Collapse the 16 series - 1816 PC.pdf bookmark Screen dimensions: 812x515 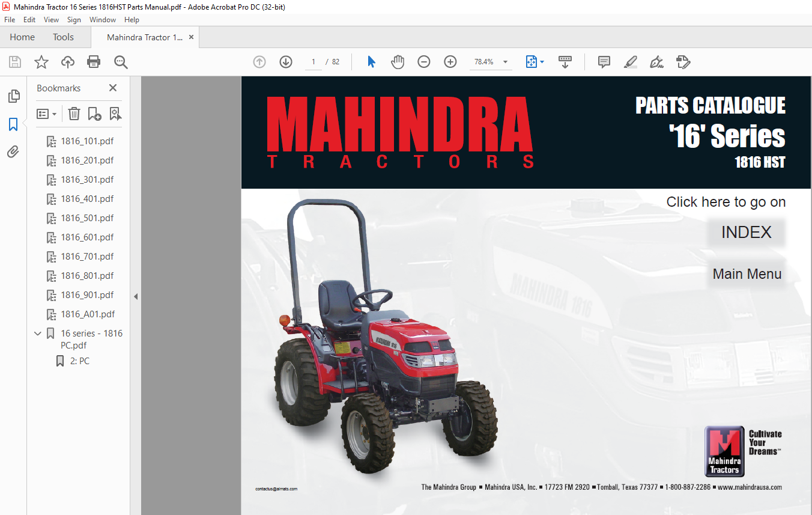pyautogui.click(x=38, y=334)
